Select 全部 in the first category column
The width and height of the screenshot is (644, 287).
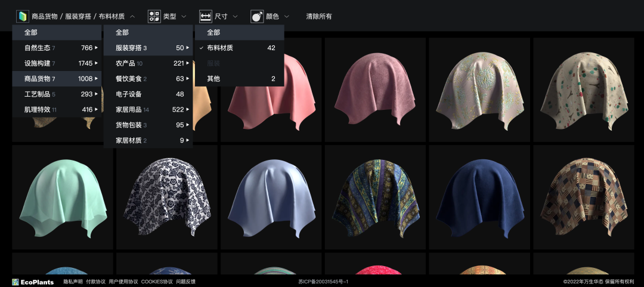point(57,32)
